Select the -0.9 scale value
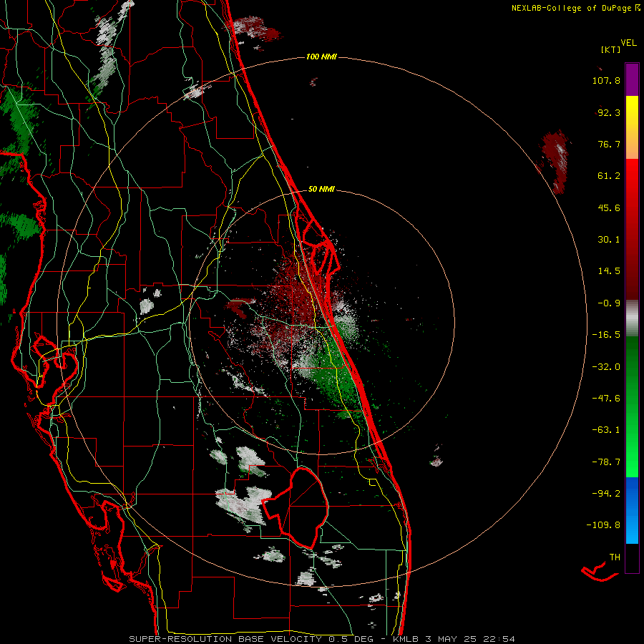This screenshot has height=644, width=644. pyautogui.click(x=609, y=303)
